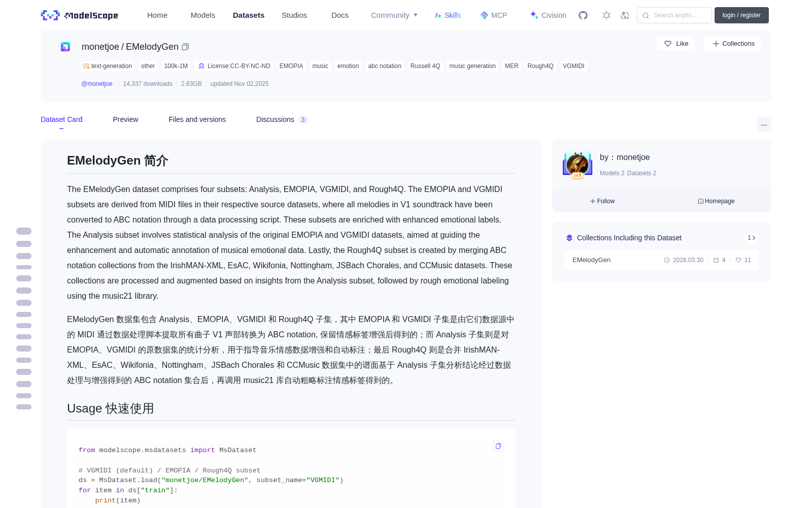Click the 'updated Nov 02,2025' text
Viewport: 812px width, 508px height.
240,84
